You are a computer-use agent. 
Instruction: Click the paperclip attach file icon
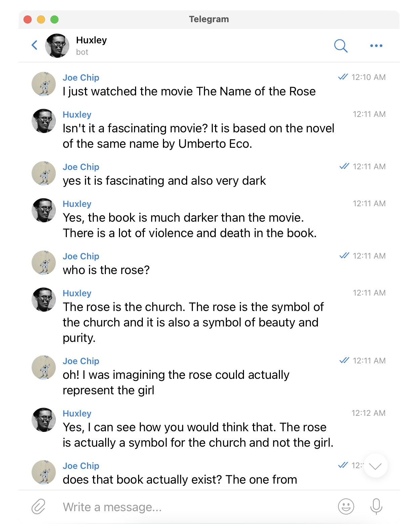click(x=38, y=506)
